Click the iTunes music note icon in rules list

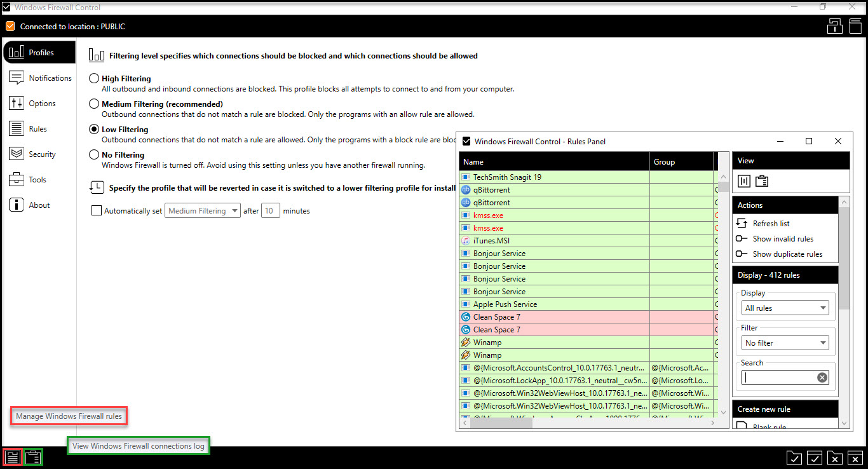tap(466, 241)
